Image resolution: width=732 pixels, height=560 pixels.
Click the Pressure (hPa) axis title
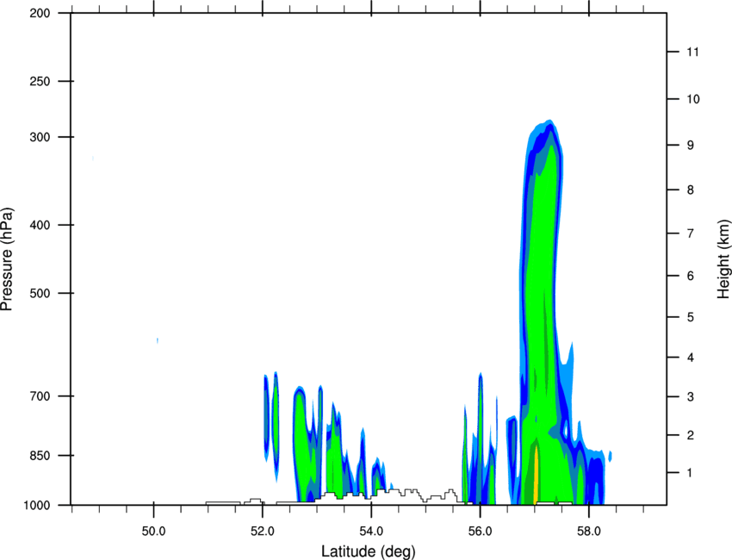point(8,258)
